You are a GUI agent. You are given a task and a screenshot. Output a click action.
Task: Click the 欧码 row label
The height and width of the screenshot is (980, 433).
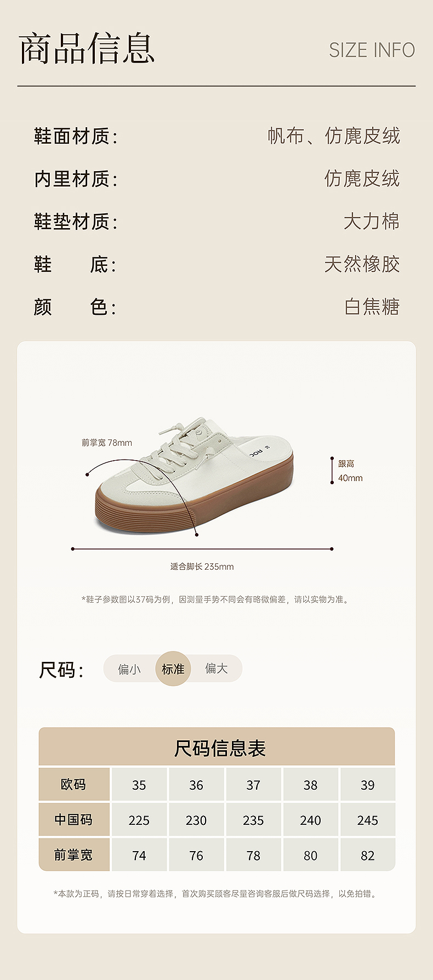74,785
